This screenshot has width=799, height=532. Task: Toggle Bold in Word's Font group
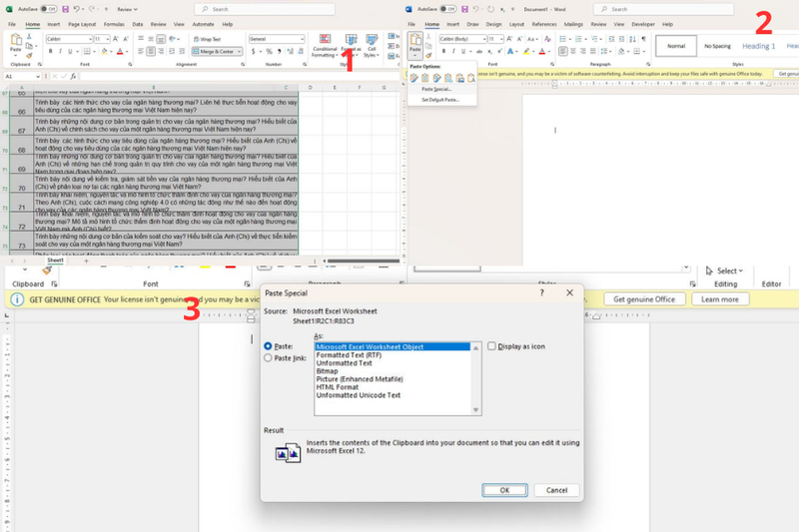tap(443, 52)
